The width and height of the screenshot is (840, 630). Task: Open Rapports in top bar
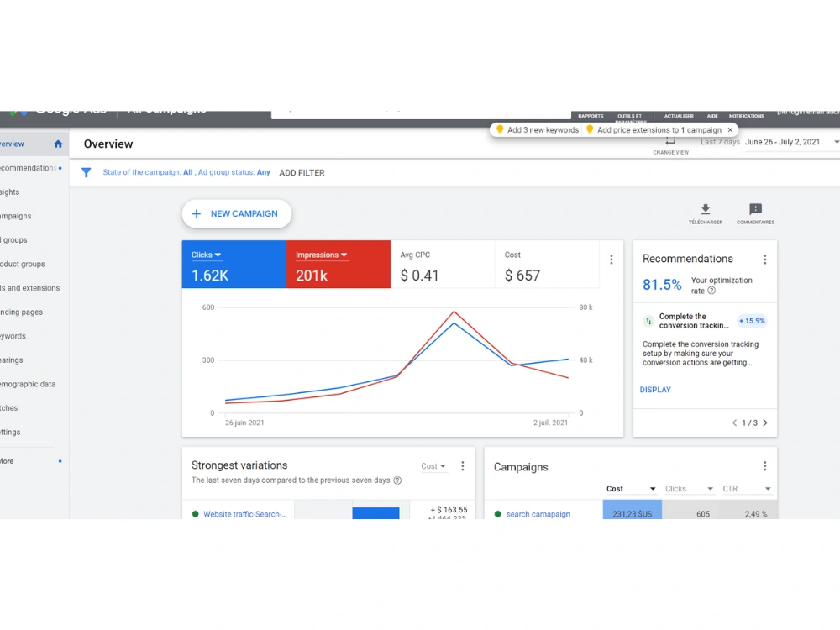tap(591, 116)
